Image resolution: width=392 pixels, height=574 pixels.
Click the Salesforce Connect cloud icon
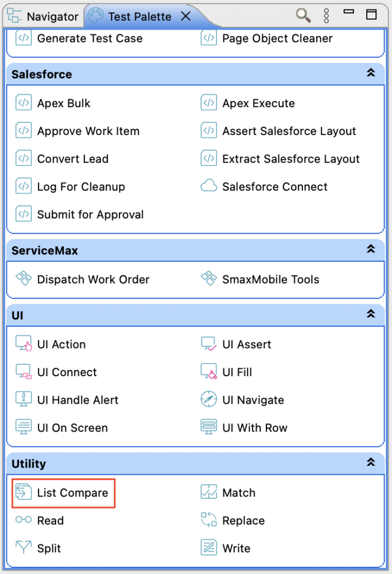pyautogui.click(x=209, y=187)
